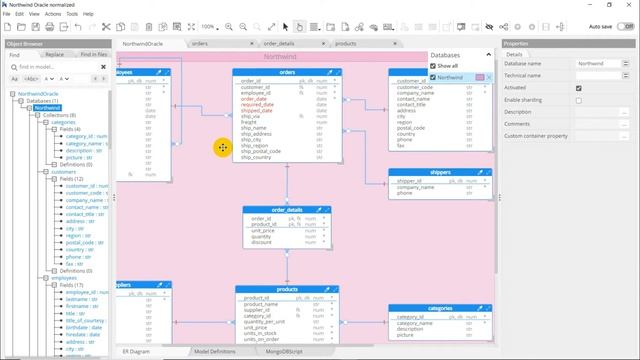
Task: Open the File menu
Action: (7, 14)
